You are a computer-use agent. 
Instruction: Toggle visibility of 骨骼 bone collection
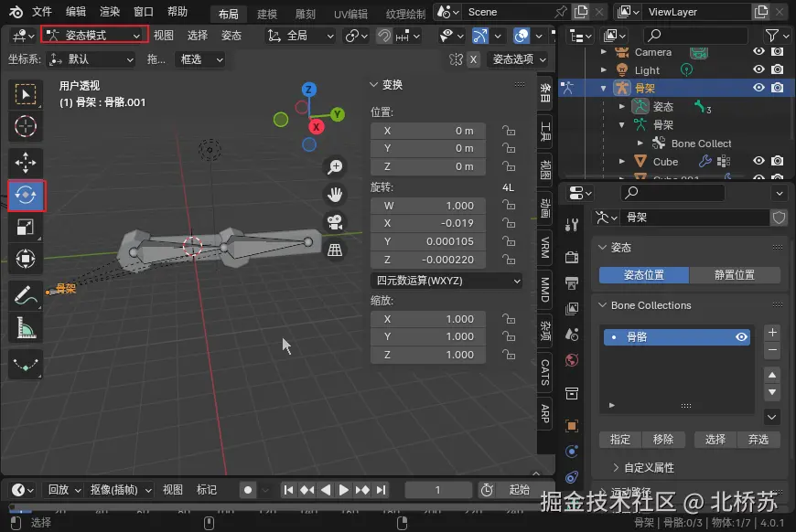741,337
